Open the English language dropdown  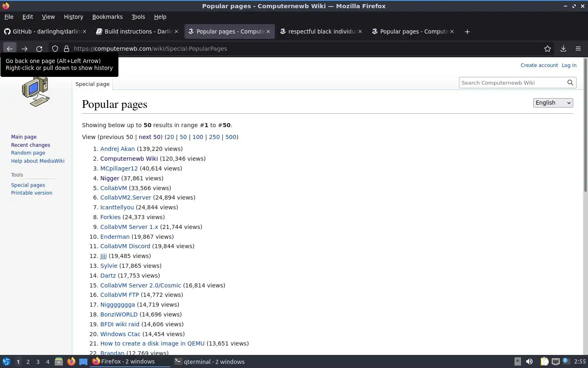[x=553, y=103]
